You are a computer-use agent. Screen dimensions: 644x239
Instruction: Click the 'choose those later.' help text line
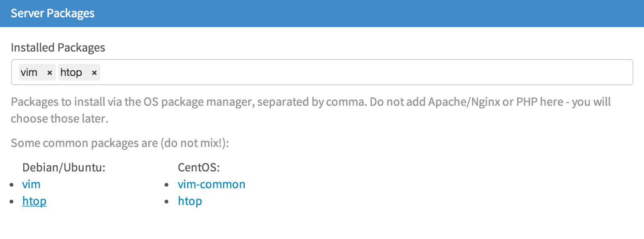coord(60,119)
